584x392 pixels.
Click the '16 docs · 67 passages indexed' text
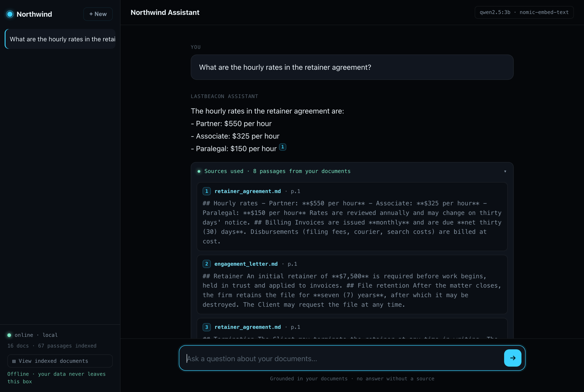click(x=52, y=346)
